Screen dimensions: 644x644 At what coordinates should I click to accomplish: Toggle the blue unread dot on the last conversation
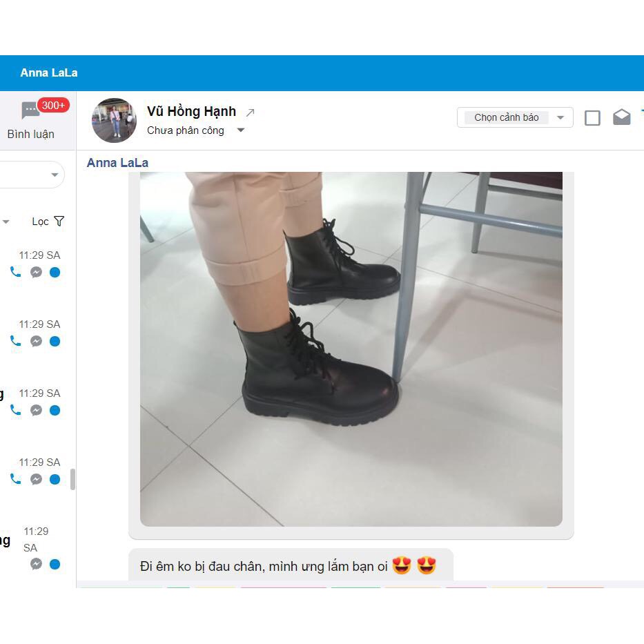point(55,564)
